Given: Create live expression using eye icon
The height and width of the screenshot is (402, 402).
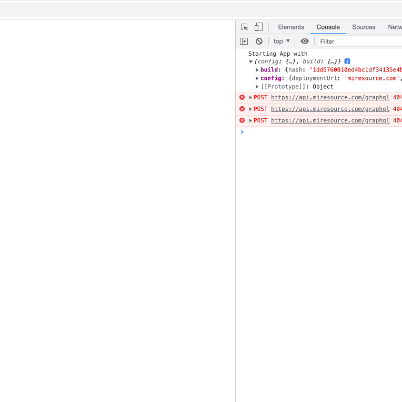Looking at the screenshot, I should click(304, 41).
